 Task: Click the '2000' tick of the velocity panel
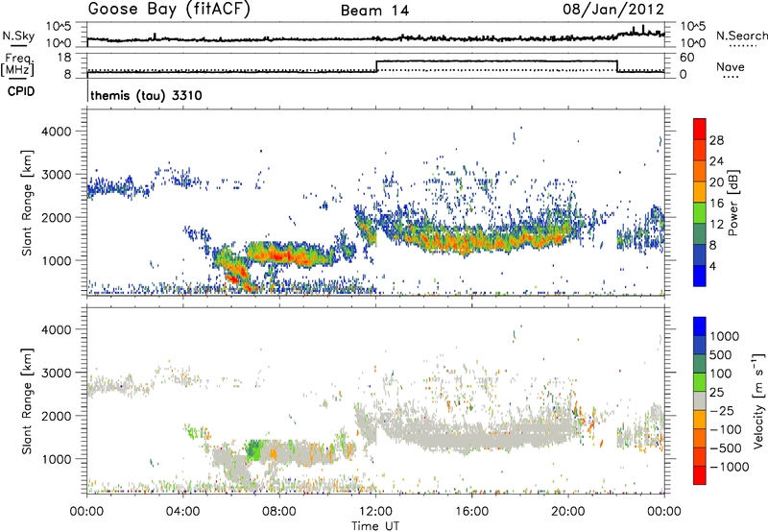[57, 416]
